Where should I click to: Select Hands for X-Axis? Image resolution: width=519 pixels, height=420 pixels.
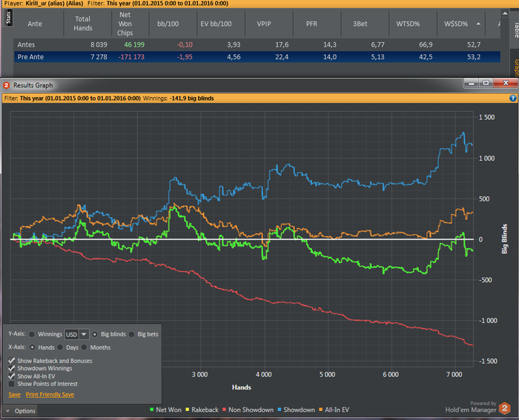(33, 347)
